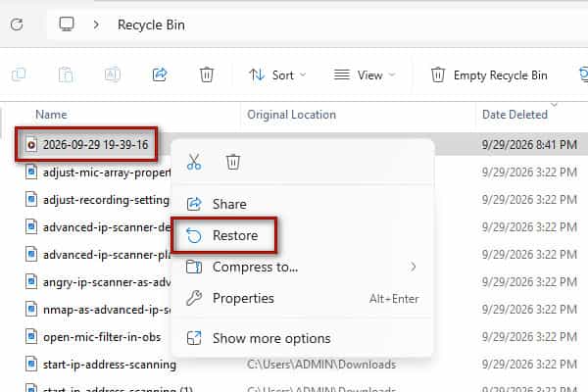Open the Sort dropdown
Viewport: 588px width, 392px height.
click(x=277, y=75)
